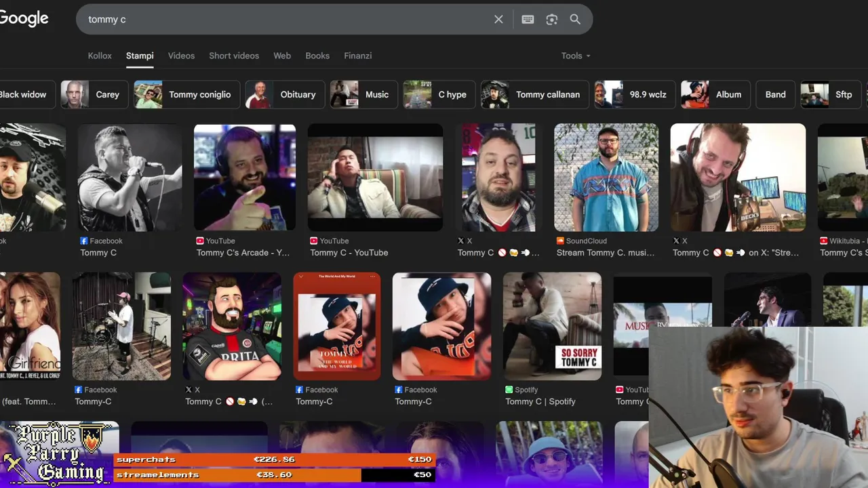Click the 'Tommy C | Spotify' result title
Image resolution: width=868 pixels, height=488 pixels.
pos(540,401)
